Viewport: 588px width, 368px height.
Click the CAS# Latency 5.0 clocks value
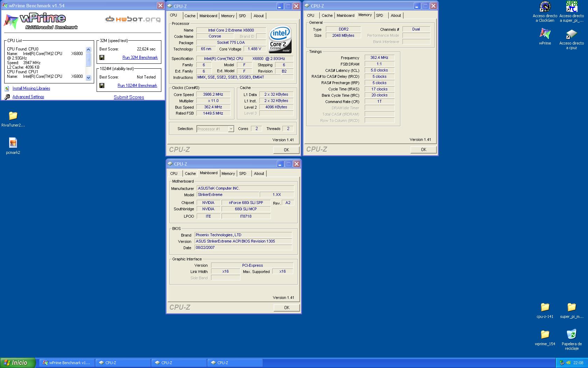click(x=379, y=70)
